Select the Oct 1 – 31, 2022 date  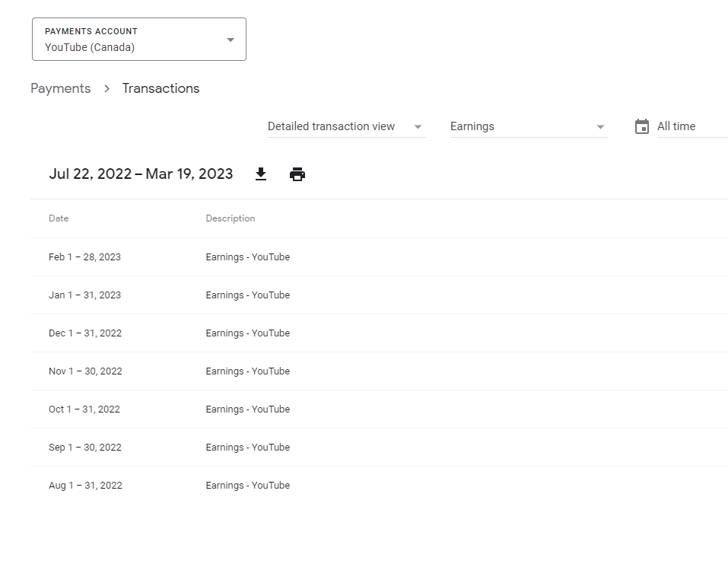point(84,409)
